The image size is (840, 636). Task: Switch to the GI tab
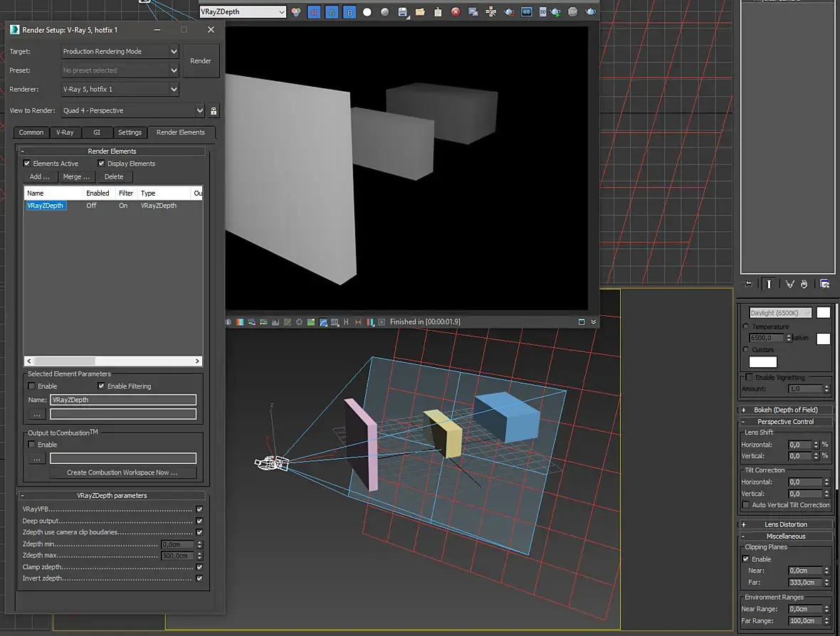coord(97,132)
